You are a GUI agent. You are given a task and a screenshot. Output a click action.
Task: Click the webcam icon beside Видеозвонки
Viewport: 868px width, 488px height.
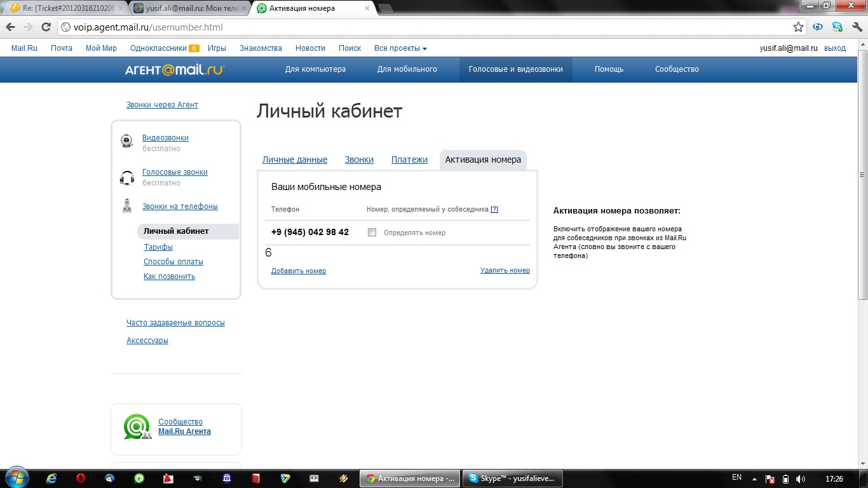click(127, 141)
